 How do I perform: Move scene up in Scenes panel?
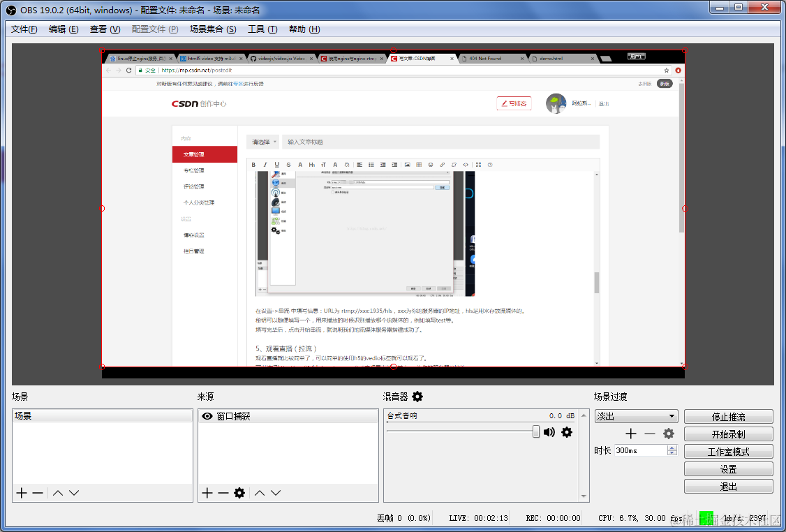[x=58, y=493]
